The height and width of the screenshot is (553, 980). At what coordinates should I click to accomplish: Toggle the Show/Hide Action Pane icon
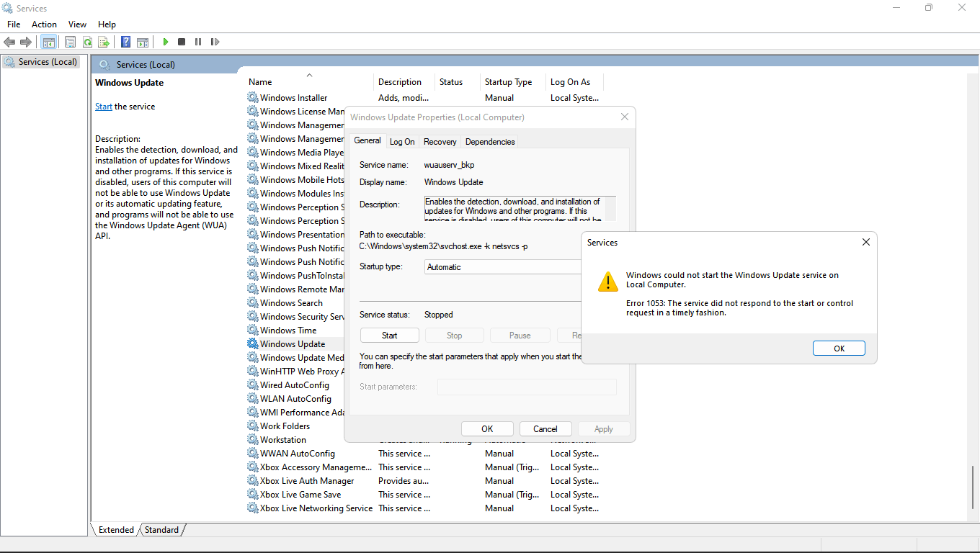143,42
